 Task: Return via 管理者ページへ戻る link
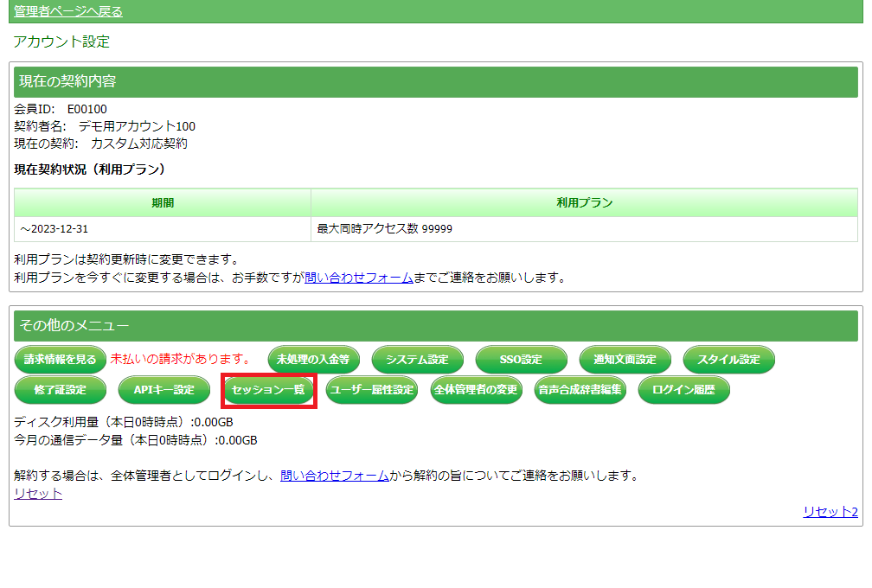coord(67,11)
